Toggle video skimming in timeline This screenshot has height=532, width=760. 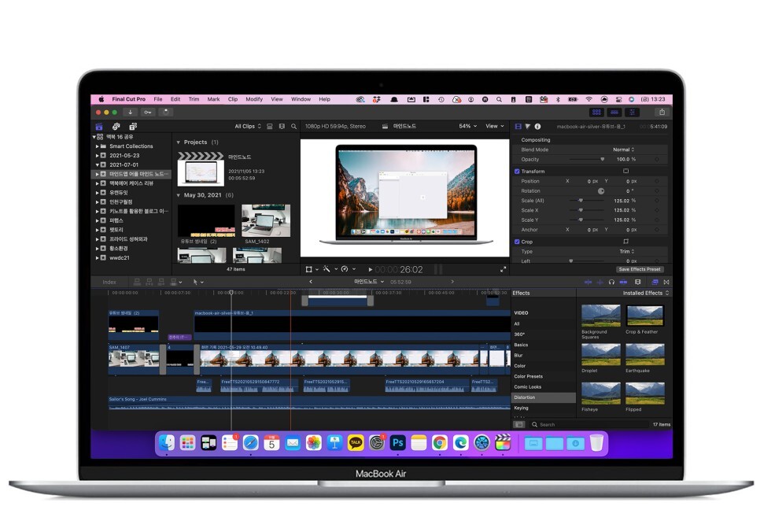(588, 282)
